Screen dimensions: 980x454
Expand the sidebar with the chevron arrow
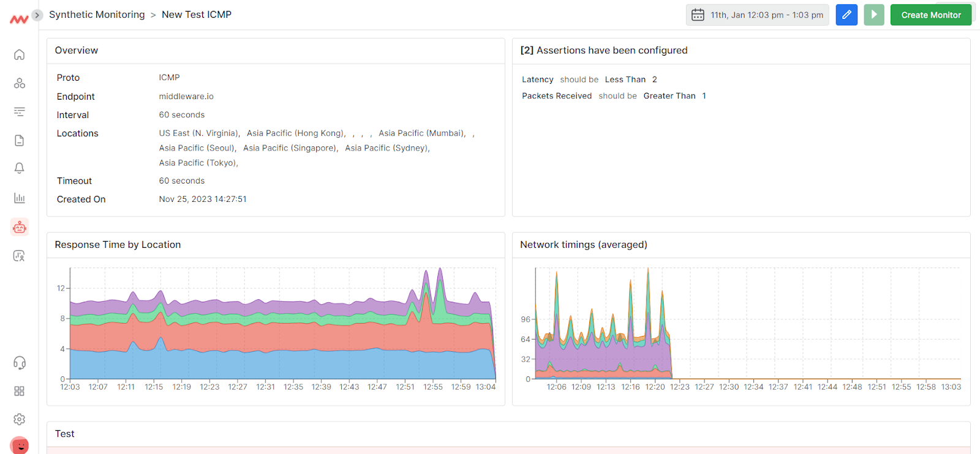(x=37, y=15)
